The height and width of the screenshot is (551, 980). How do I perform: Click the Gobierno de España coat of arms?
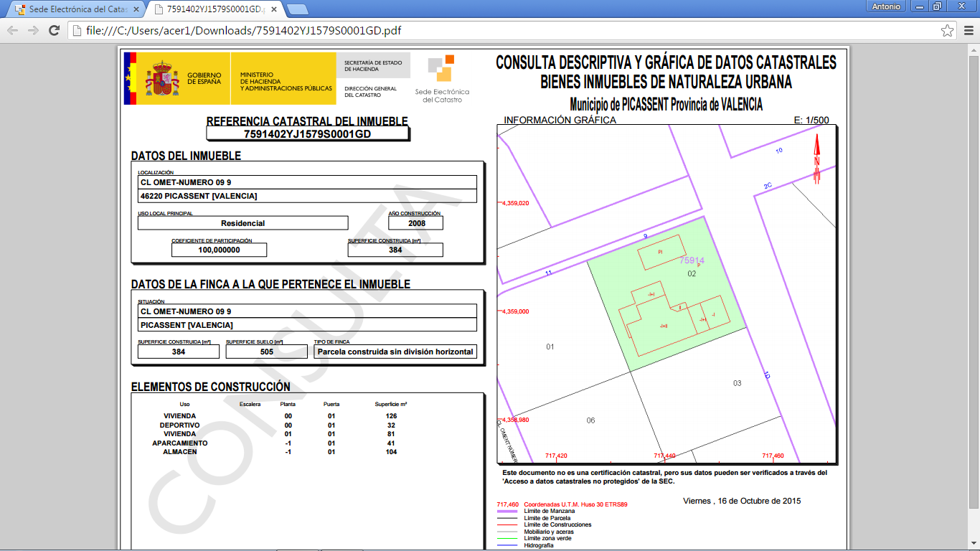click(x=163, y=79)
